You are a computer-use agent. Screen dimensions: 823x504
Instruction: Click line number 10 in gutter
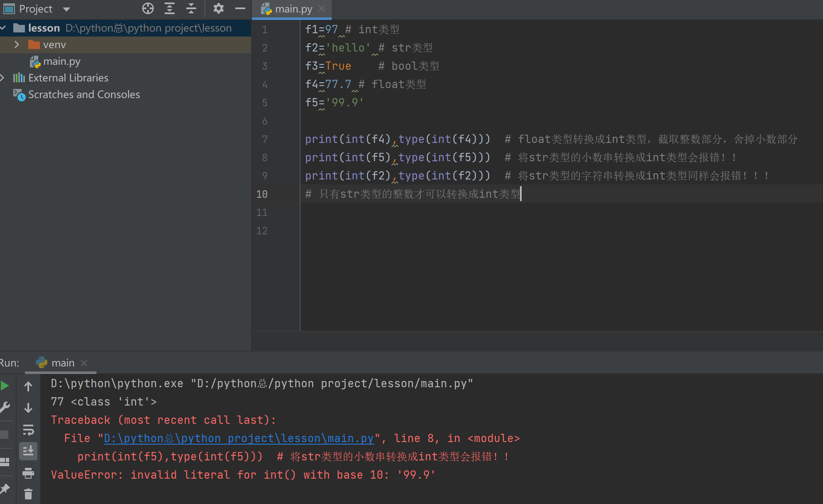point(262,194)
